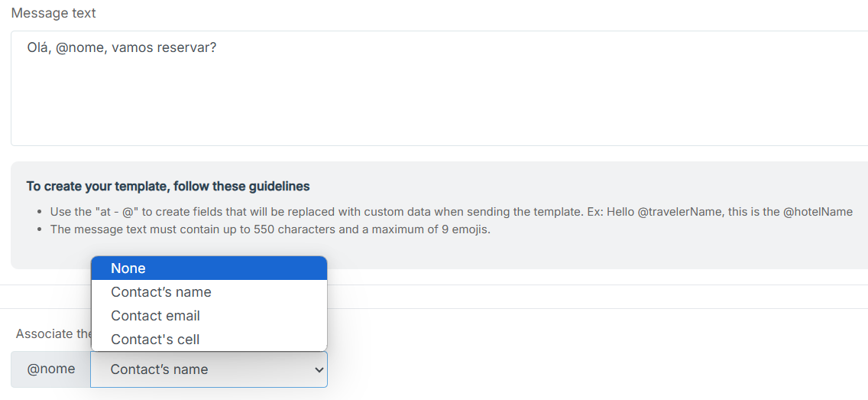Choose Contact's name from the open list
This screenshot has width=868, height=400.
tap(209, 292)
